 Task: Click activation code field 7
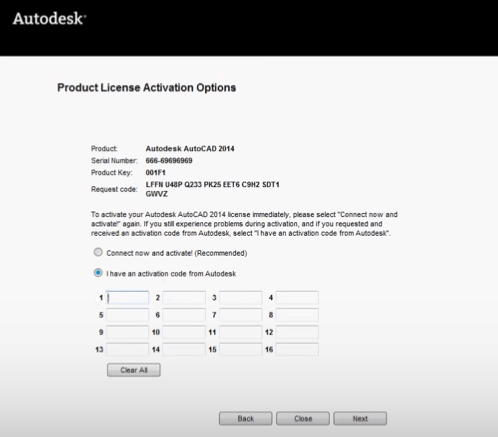[241, 315]
